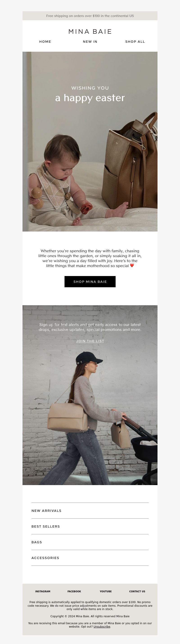The image size is (180, 644).
Task: Visit the FACEBOOK footer link
Action: point(74,591)
